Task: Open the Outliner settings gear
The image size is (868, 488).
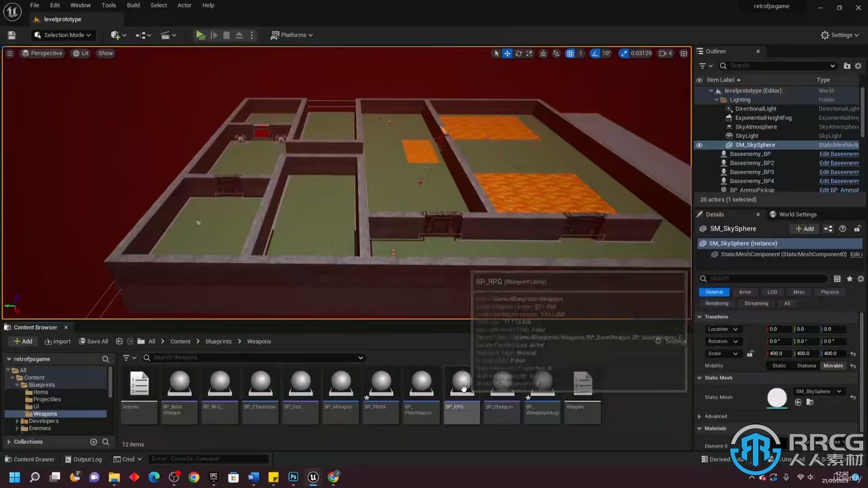Action: [859, 66]
